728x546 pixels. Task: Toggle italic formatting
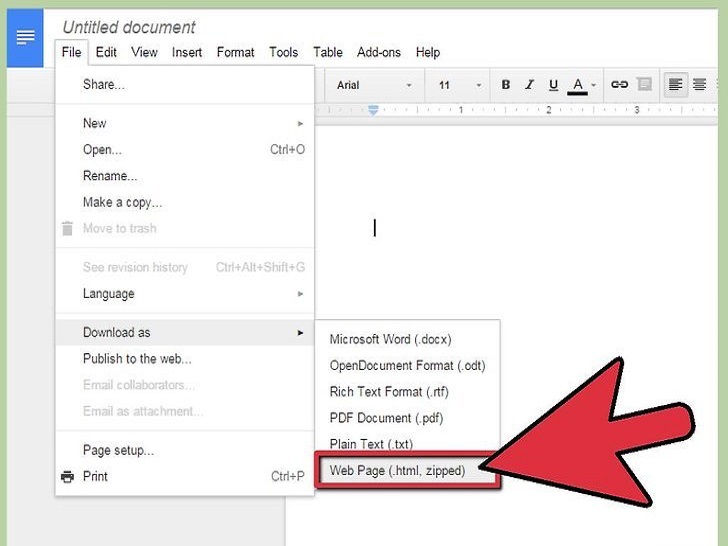pos(530,85)
